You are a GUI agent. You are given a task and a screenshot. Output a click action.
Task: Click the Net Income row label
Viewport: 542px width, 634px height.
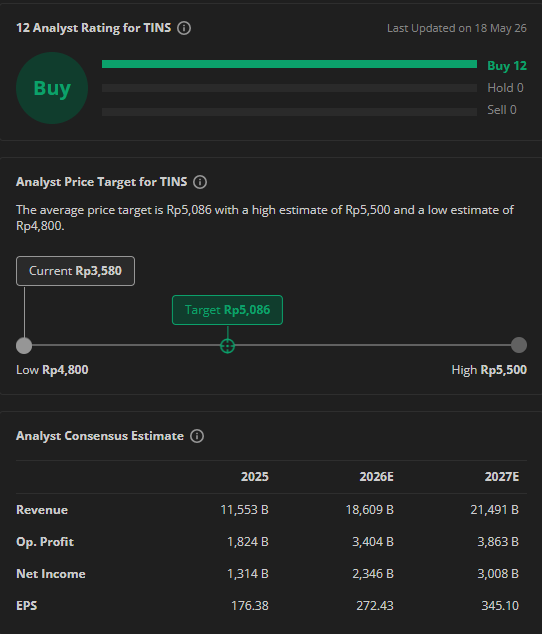click(51, 574)
